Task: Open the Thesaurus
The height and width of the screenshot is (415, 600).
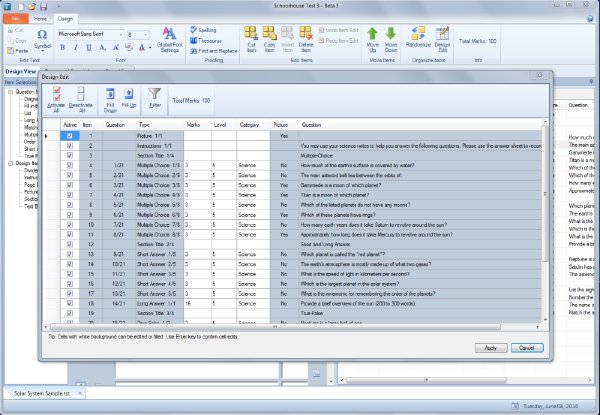Action: (206, 41)
